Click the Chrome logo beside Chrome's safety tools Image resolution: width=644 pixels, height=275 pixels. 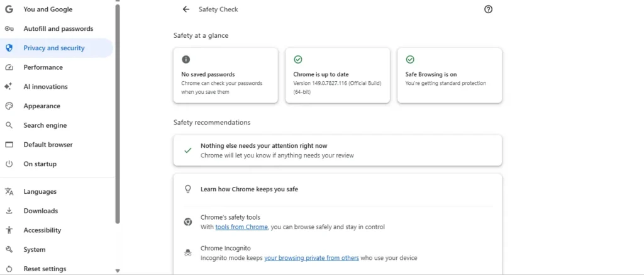click(187, 222)
